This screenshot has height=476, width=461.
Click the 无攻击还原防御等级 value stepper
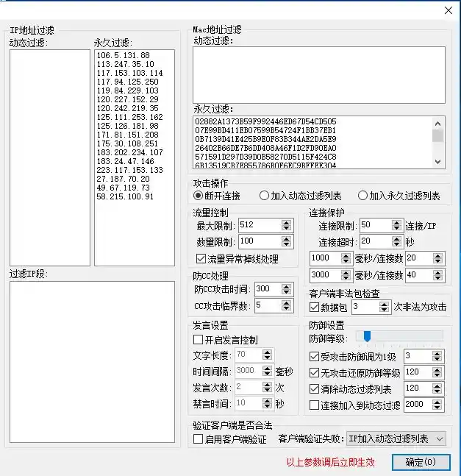point(437,372)
